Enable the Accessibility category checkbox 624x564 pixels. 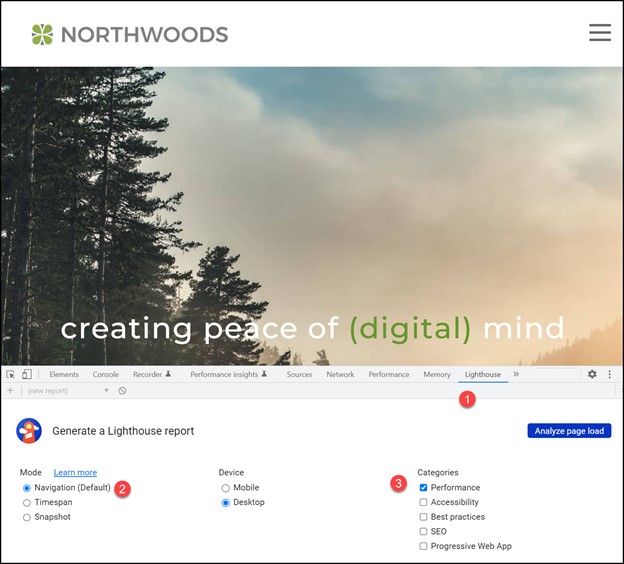423,502
